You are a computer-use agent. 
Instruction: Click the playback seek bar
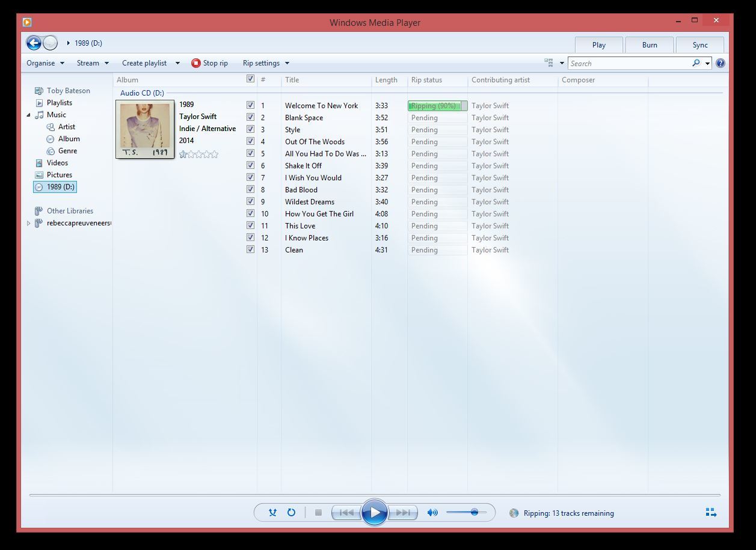[x=374, y=495]
